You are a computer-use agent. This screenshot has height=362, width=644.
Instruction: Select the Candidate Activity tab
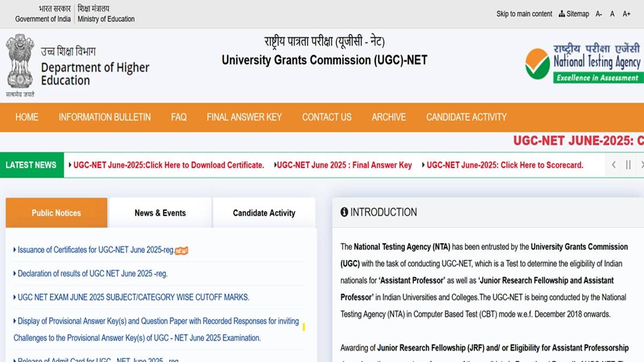click(x=264, y=213)
